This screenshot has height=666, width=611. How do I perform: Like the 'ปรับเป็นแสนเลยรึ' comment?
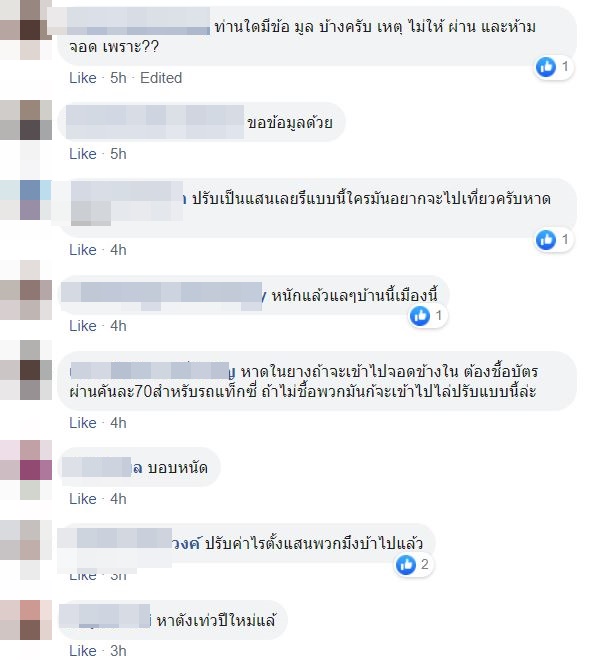coord(83,250)
